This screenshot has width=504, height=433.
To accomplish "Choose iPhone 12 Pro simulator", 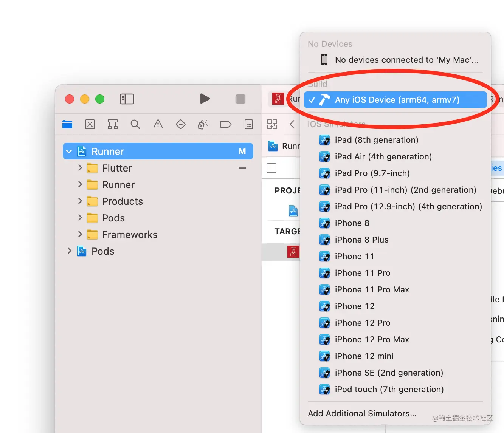I will pos(395,323).
